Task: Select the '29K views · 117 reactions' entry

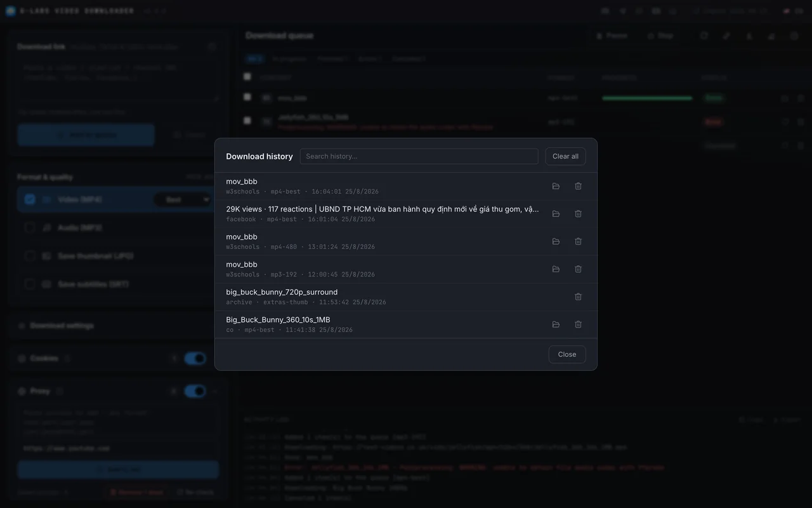Action: coord(383,209)
